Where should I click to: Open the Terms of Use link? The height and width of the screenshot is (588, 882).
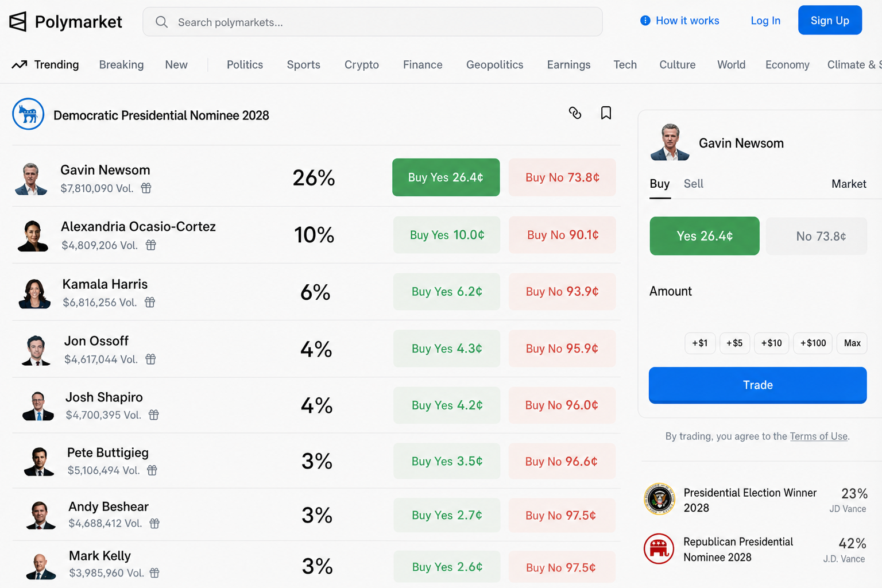pyautogui.click(x=819, y=436)
